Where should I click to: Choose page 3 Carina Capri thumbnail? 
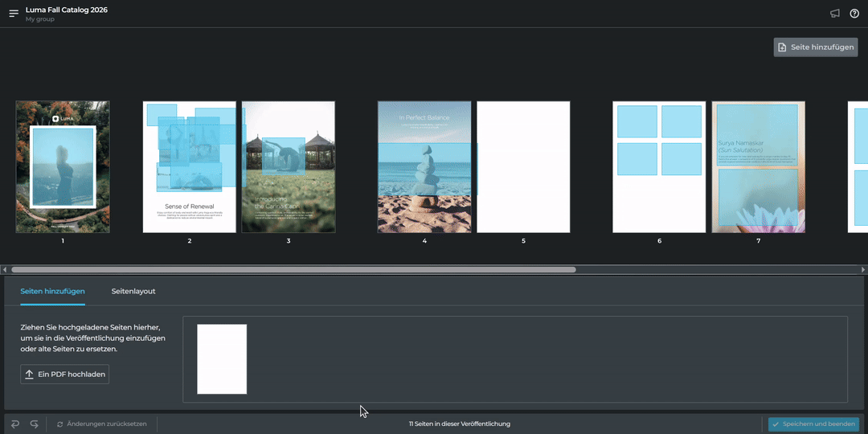pos(289,167)
